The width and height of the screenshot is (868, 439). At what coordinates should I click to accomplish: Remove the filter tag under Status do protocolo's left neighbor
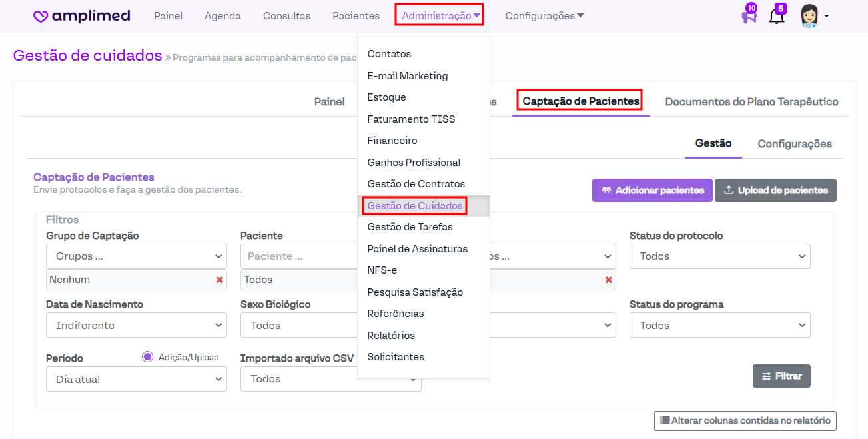coord(608,280)
